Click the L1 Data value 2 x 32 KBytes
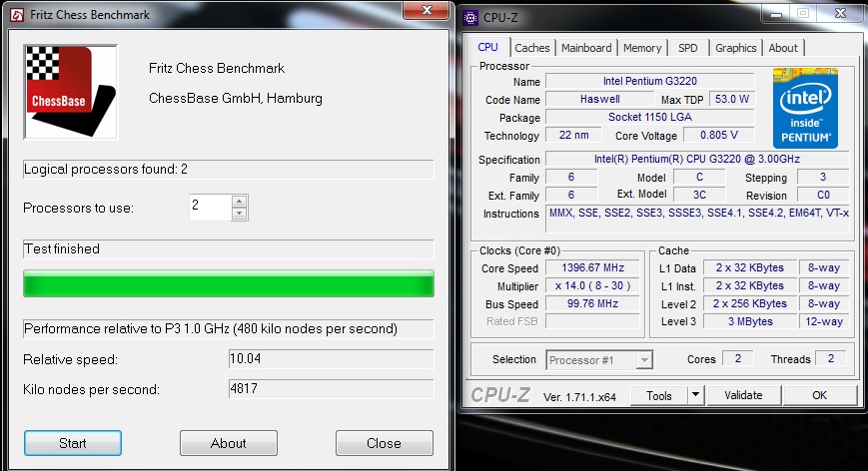The image size is (868, 471). (750, 268)
